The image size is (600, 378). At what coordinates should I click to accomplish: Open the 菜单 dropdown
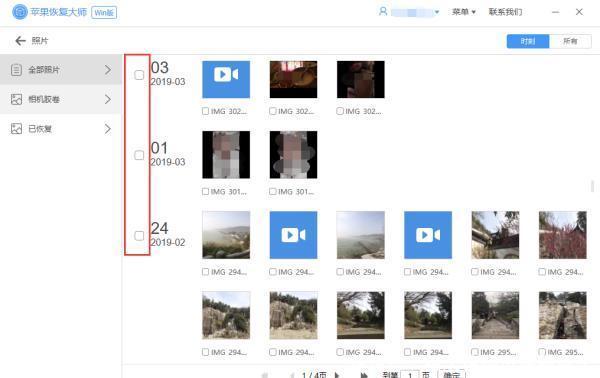(x=463, y=12)
